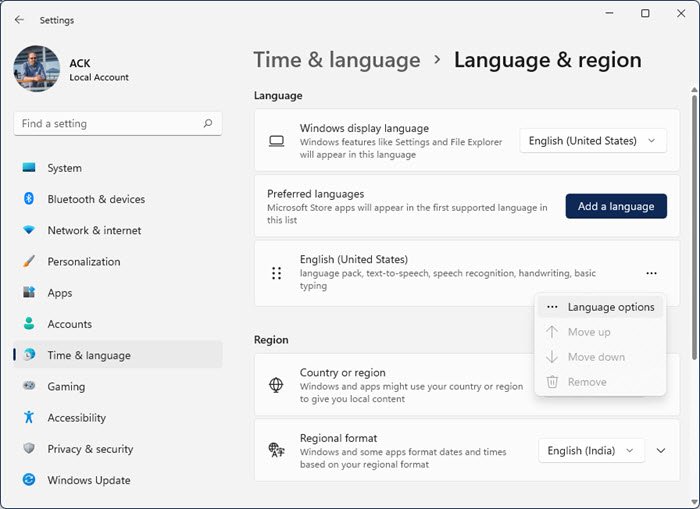
Task: Click the three-dot button for English
Action: [x=651, y=273]
